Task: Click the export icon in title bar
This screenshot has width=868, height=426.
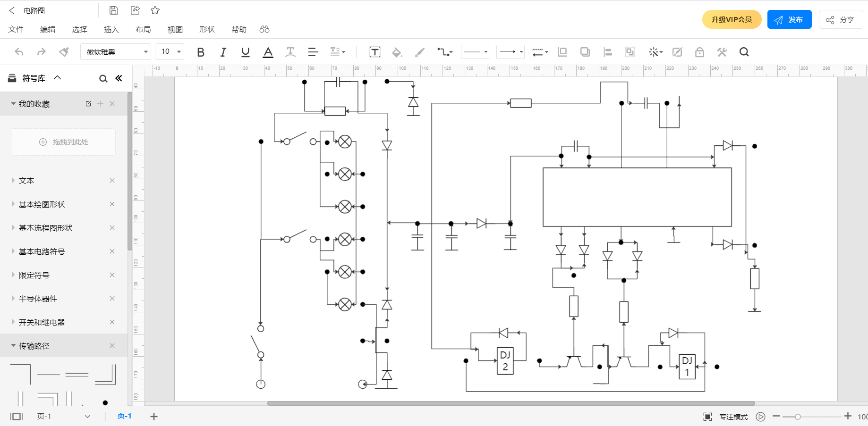Action: (135, 10)
